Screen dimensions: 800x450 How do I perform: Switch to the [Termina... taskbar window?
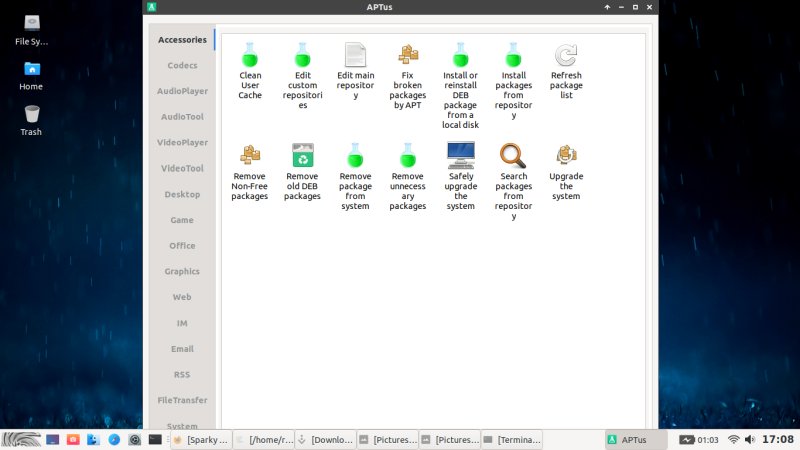[512, 439]
